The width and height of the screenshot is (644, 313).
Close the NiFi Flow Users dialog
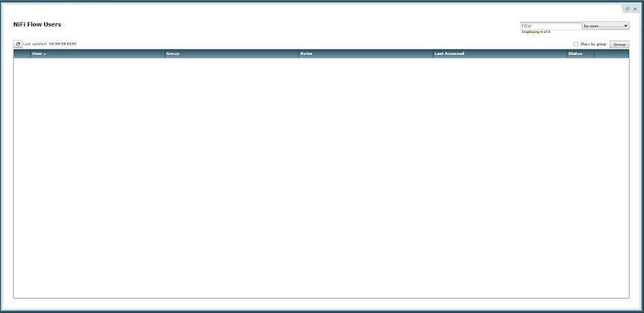tap(635, 9)
